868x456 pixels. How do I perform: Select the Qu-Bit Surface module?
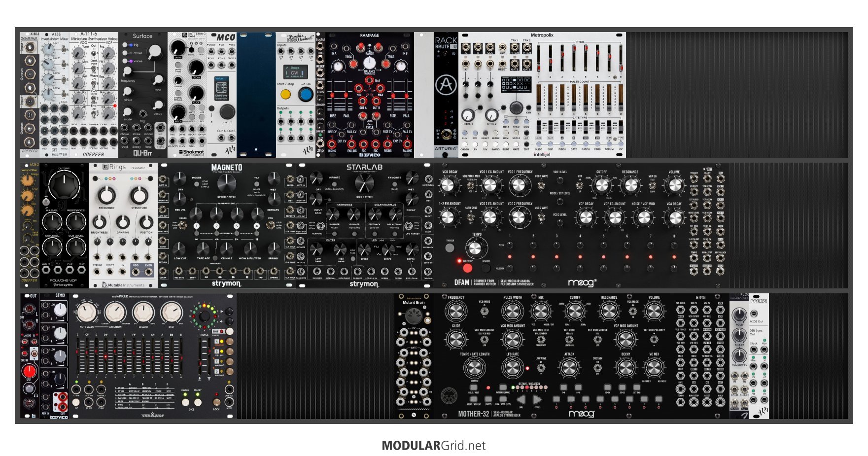[x=143, y=95]
